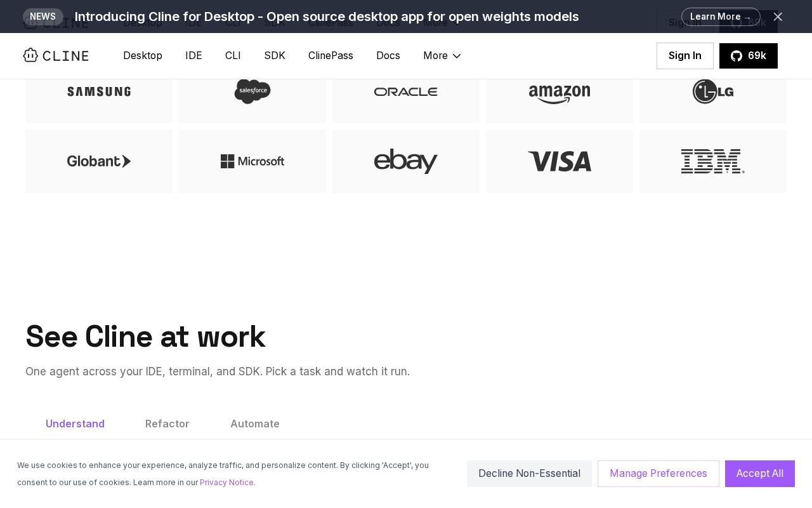The image size is (812, 508).
Task: Click the Desktop announcement headline text
Action: [327, 17]
